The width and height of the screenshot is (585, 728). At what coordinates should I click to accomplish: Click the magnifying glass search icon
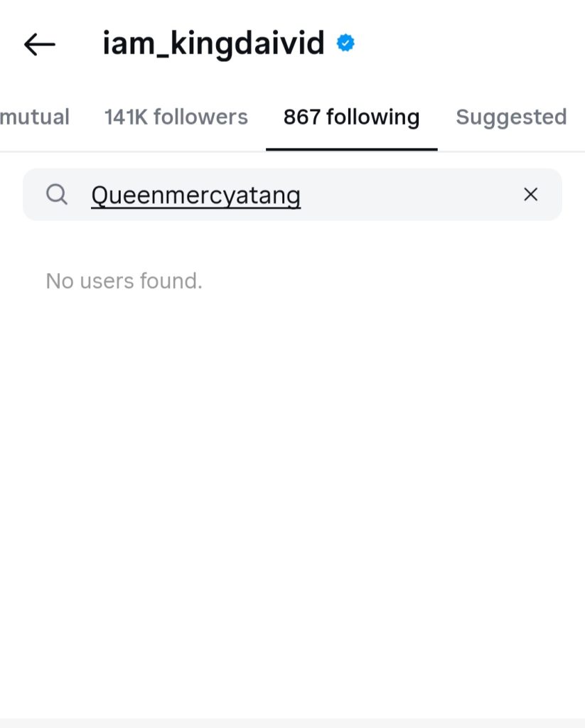pos(57,194)
